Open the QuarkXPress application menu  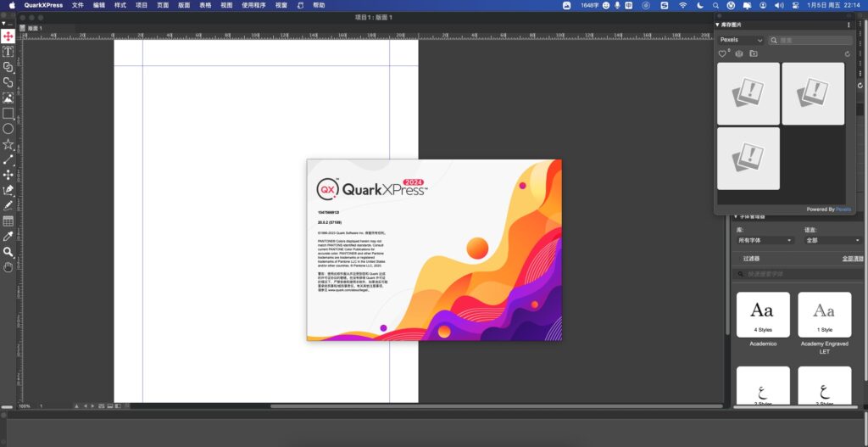[x=43, y=5]
